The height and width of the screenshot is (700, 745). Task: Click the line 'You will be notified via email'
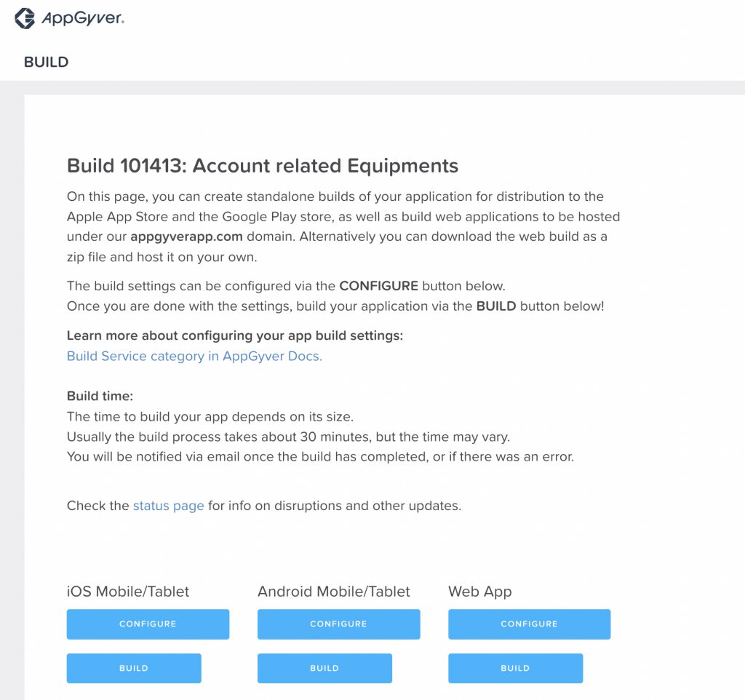pyautogui.click(x=320, y=457)
